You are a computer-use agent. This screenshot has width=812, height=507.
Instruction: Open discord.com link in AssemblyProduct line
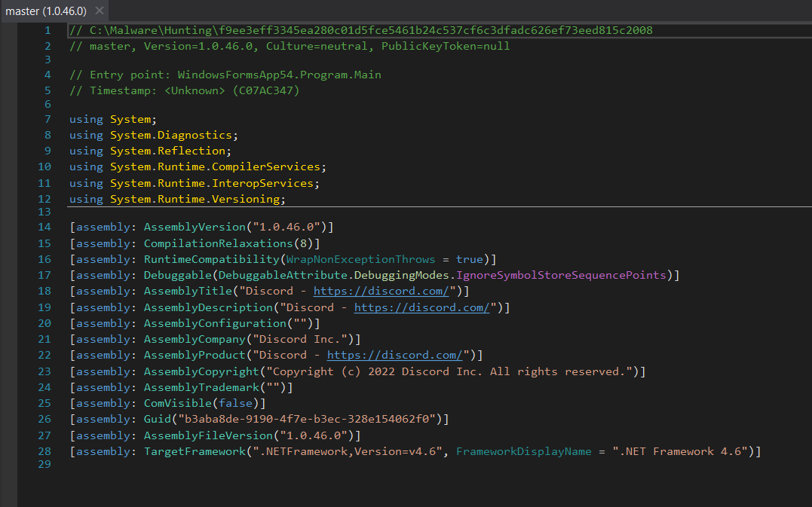tap(394, 356)
